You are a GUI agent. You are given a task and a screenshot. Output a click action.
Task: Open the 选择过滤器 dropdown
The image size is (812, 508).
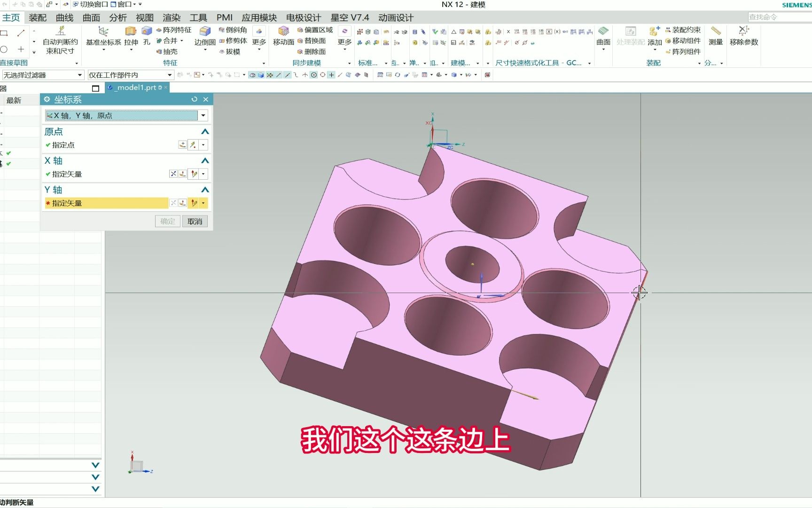coord(79,74)
